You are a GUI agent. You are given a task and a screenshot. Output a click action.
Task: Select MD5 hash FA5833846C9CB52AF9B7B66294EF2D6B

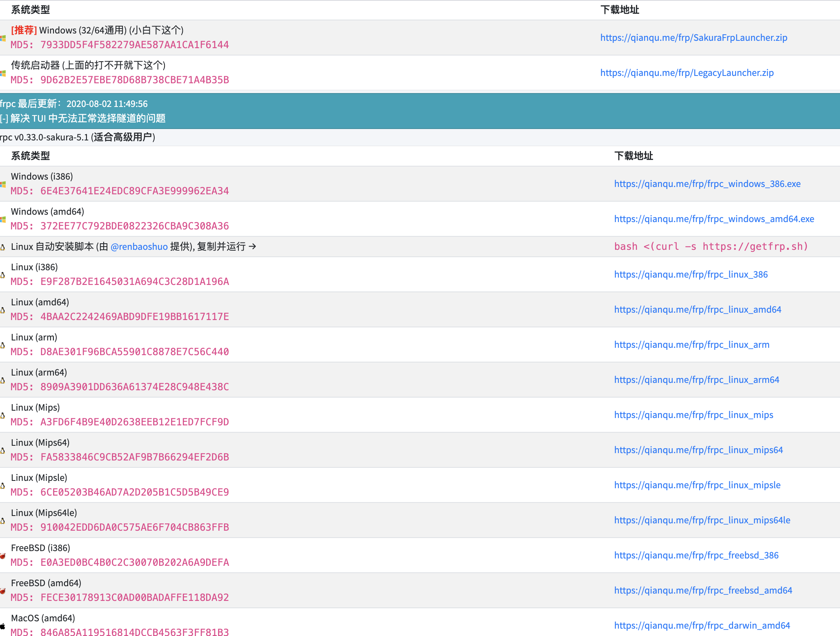[135, 457]
